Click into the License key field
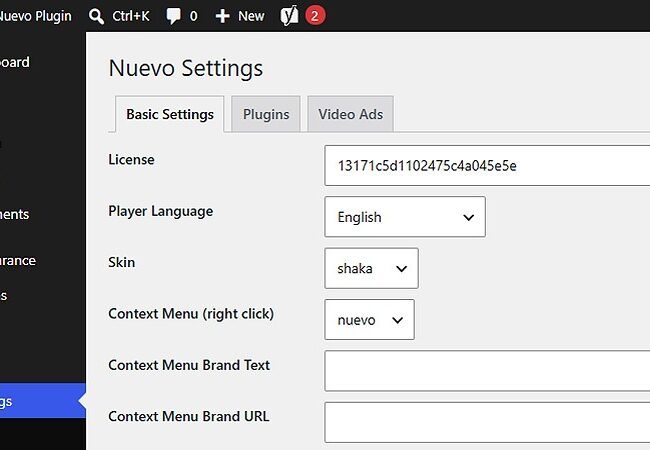 pyautogui.click(x=487, y=165)
